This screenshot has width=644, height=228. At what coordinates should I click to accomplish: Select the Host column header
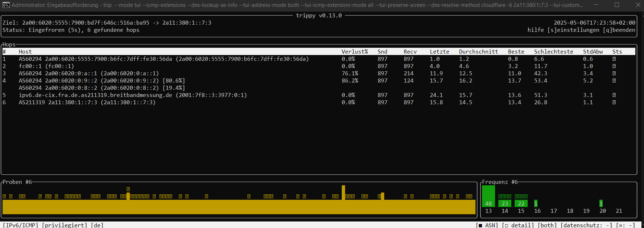(x=25, y=52)
